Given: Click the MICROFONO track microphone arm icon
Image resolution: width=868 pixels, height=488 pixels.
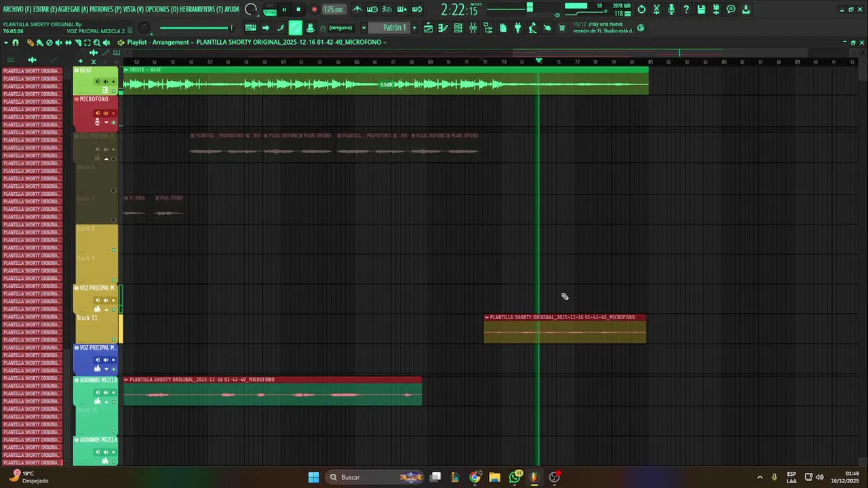Looking at the screenshot, I should coord(97,122).
